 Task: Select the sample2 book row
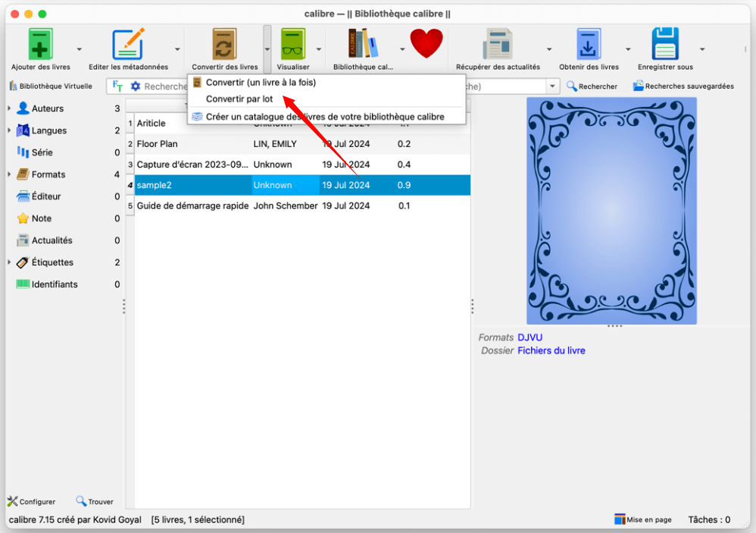pos(302,185)
